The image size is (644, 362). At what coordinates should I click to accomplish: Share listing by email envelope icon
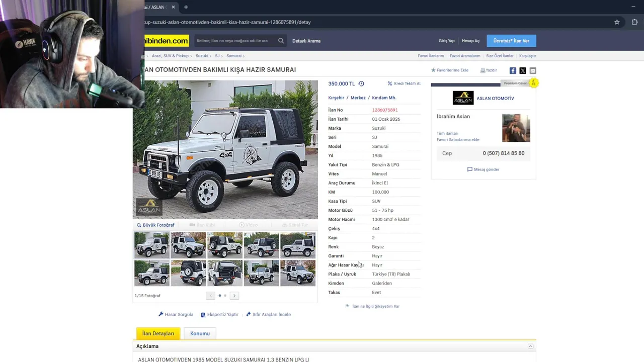tap(533, 71)
